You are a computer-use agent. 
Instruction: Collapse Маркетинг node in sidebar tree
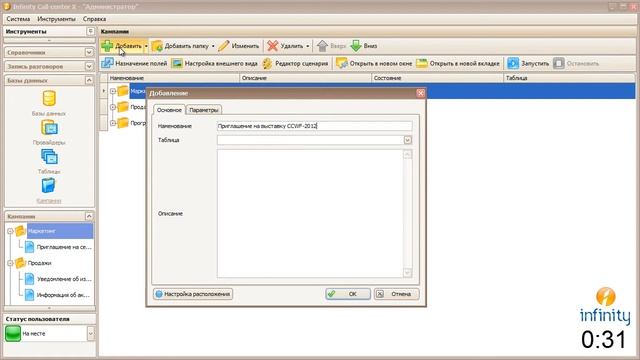pos(10,231)
